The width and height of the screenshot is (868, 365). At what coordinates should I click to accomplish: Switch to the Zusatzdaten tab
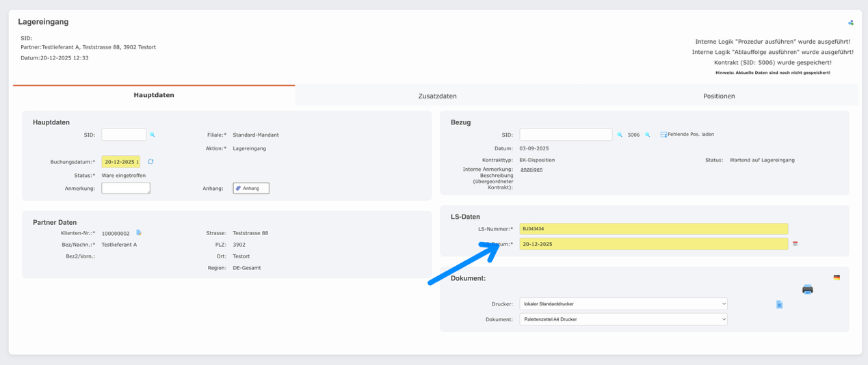[x=437, y=96]
